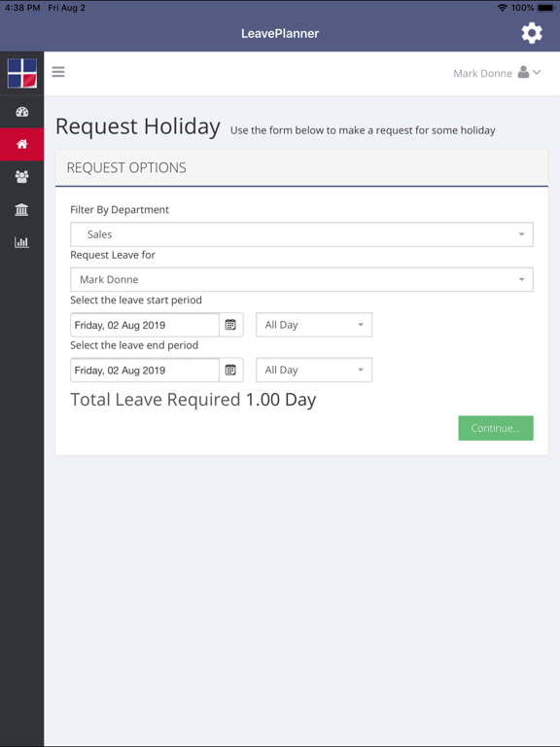Open the end period All Day dropdown
This screenshot has width=560, height=747.
click(x=314, y=371)
